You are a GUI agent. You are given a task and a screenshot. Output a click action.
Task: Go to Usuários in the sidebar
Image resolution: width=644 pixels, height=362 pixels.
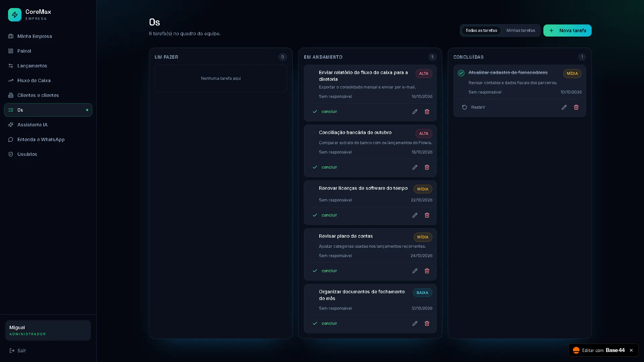48,154
